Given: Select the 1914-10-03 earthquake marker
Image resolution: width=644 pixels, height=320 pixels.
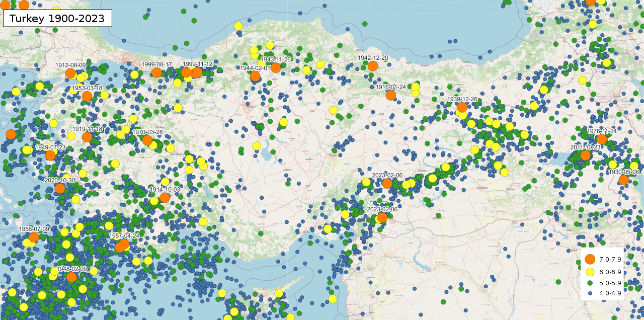Looking at the screenshot, I should tap(165, 198).
